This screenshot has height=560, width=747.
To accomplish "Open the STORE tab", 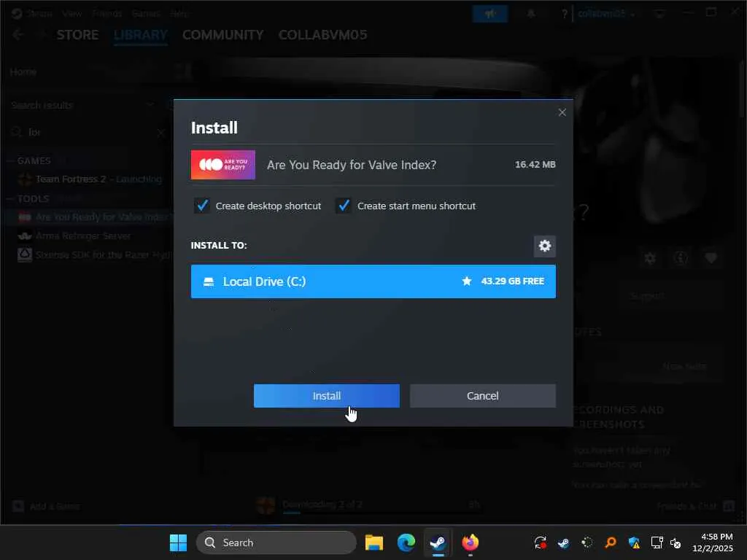I will point(77,35).
